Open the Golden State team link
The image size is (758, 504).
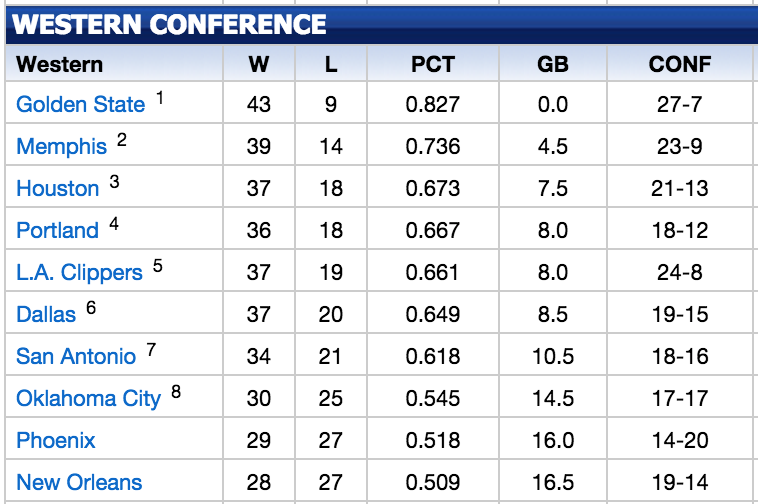[80, 105]
